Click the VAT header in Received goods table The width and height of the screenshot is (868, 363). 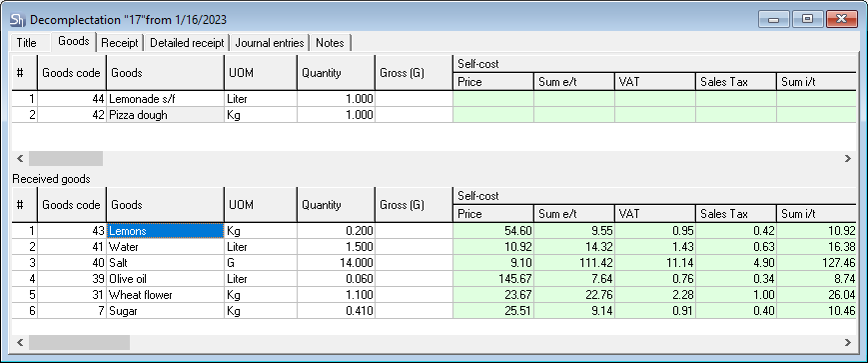pyautogui.click(x=655, y=214)
